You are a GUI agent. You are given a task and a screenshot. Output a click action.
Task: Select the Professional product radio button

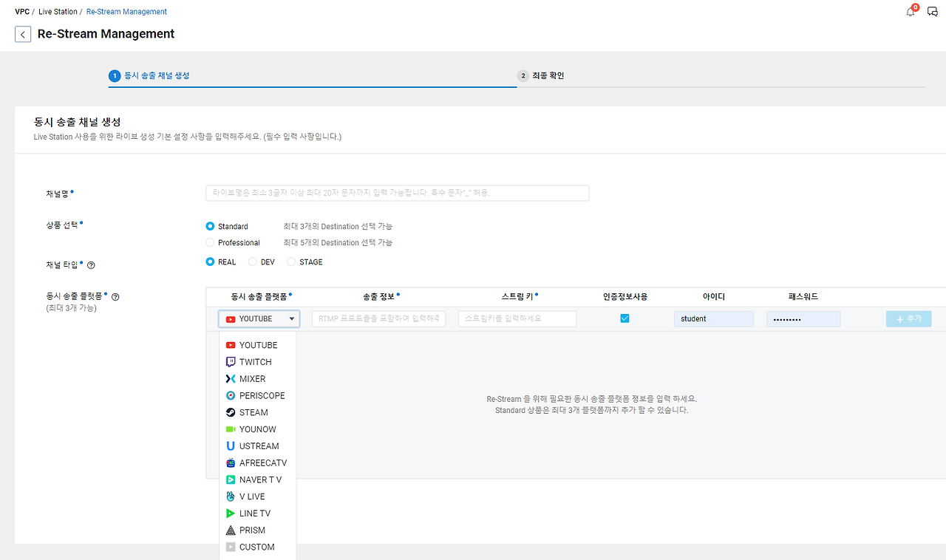(211, 242)
